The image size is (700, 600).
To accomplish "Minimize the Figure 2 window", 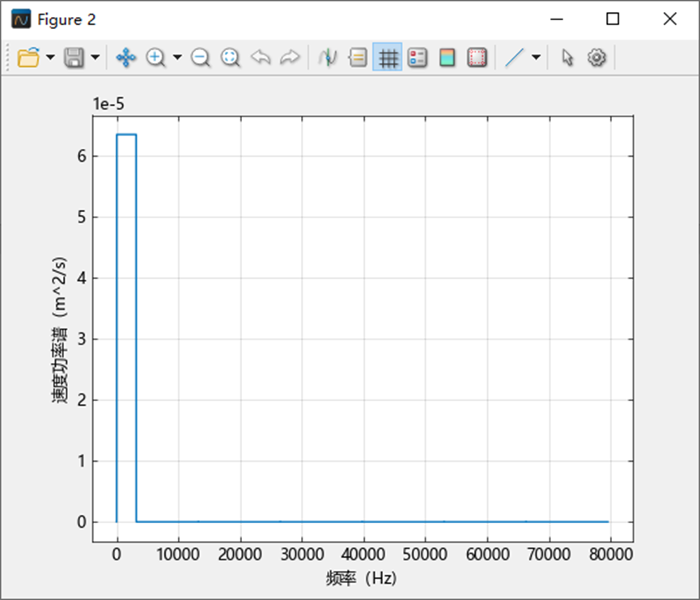I will tap(557, 19).
